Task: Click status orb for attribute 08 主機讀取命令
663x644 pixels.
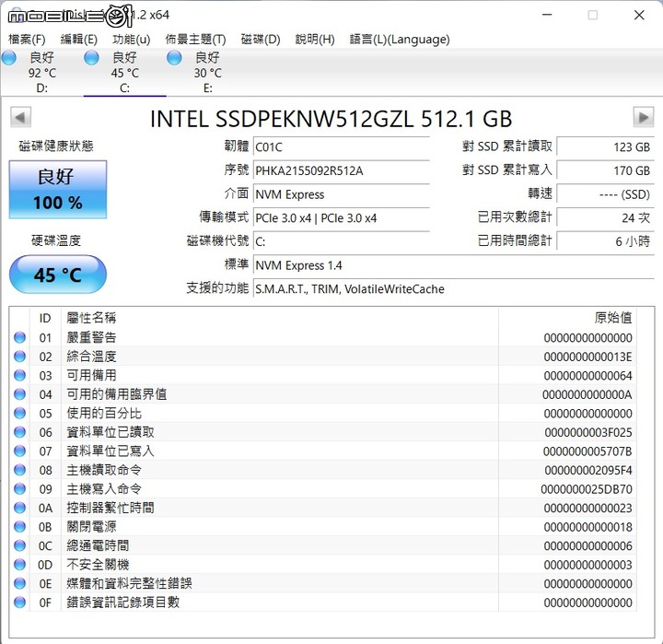Action: (19, 470)
